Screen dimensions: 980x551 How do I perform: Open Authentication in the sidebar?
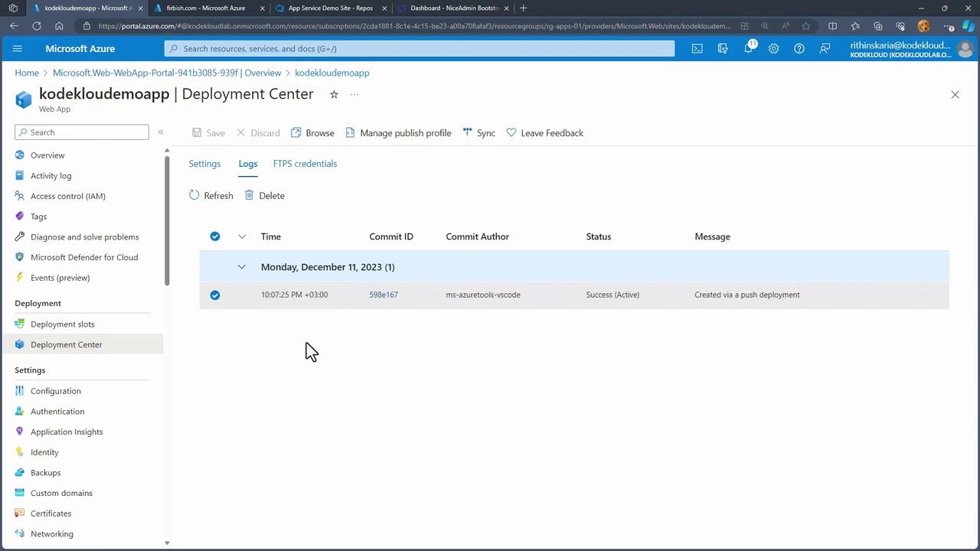pos(57,411)
